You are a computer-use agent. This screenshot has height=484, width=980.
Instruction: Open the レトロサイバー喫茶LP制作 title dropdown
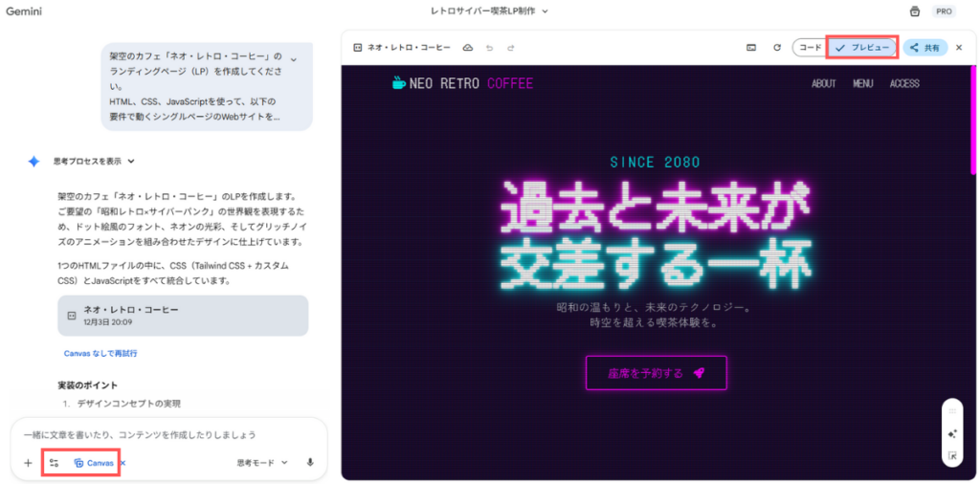pos(489,11)
